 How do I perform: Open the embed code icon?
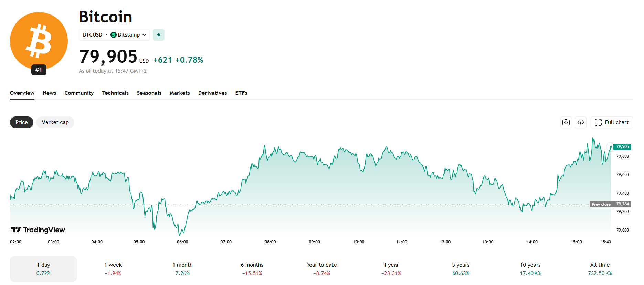tap(581, 122)
